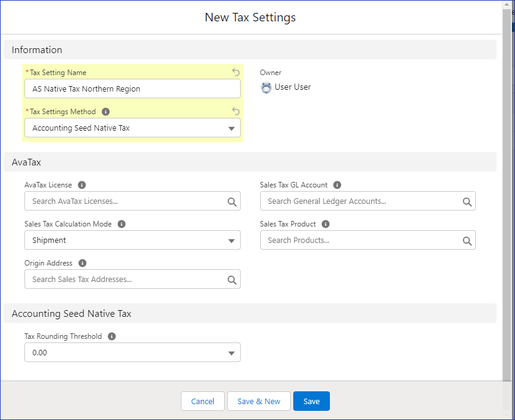Click inside the Tax Setting Name field
Screen dimensions: 515x420
click(x=133, y=89)
